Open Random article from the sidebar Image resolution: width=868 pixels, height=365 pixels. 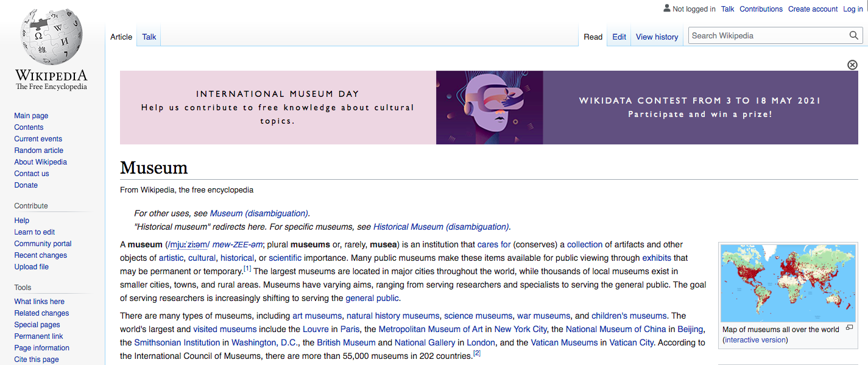click(x=38, y=151)
